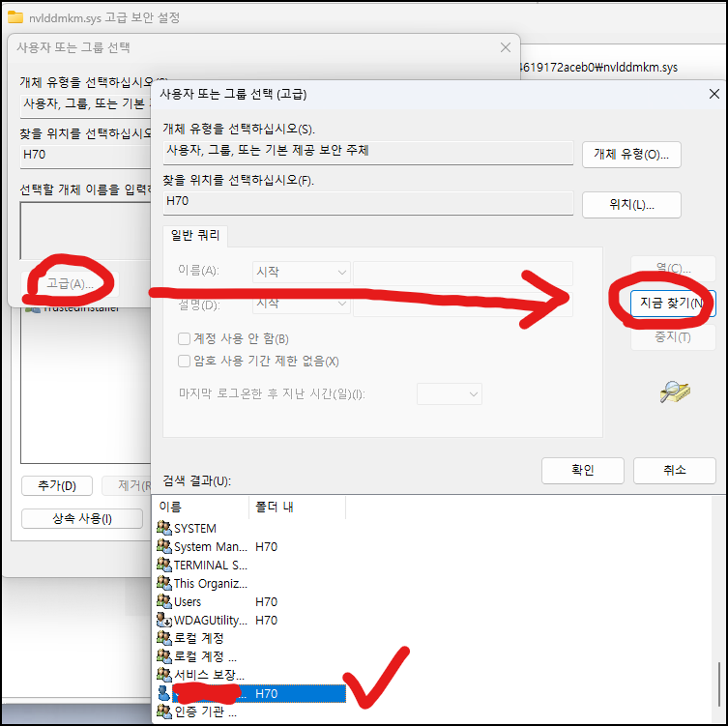Image resolution: width=728 pixels, height=726 pixels.
Task: Check 암호 사용 기간 제한 없음 option
Action: coord(185,362)
